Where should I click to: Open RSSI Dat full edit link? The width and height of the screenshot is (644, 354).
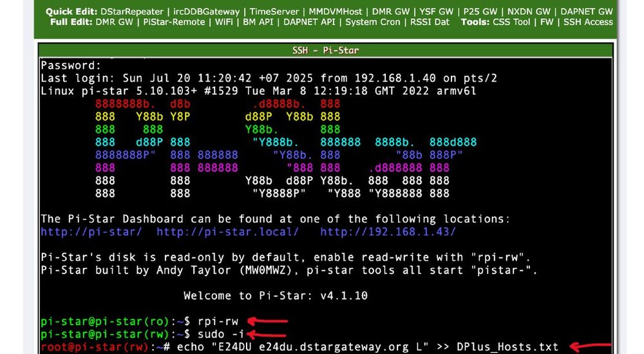point(430,22)
